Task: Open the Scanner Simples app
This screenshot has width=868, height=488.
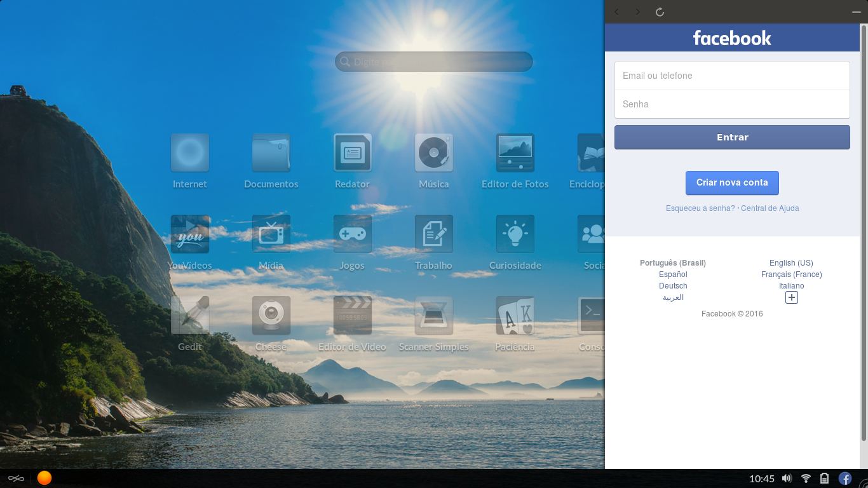Action: tap(434, 315)
